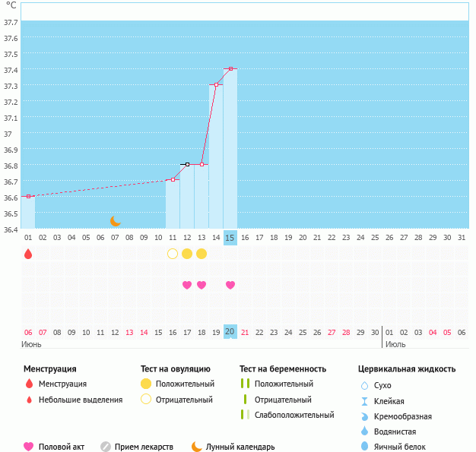
Task: Click the lunar calendar moon icon on day 07
Action: click(115, 221)
